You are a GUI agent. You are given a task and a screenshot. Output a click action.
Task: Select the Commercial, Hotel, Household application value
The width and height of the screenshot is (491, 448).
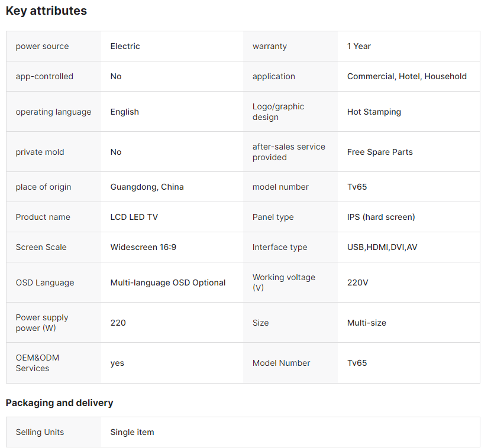point(407,76)
